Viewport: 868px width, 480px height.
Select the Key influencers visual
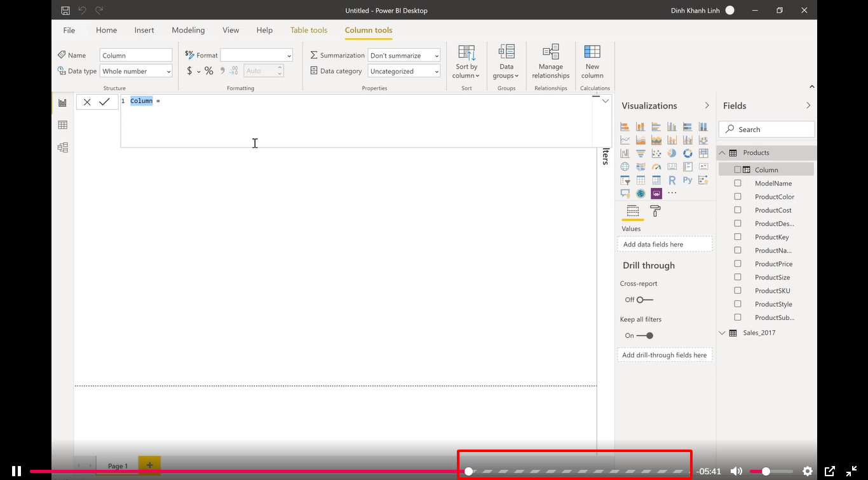coord(703,180)
